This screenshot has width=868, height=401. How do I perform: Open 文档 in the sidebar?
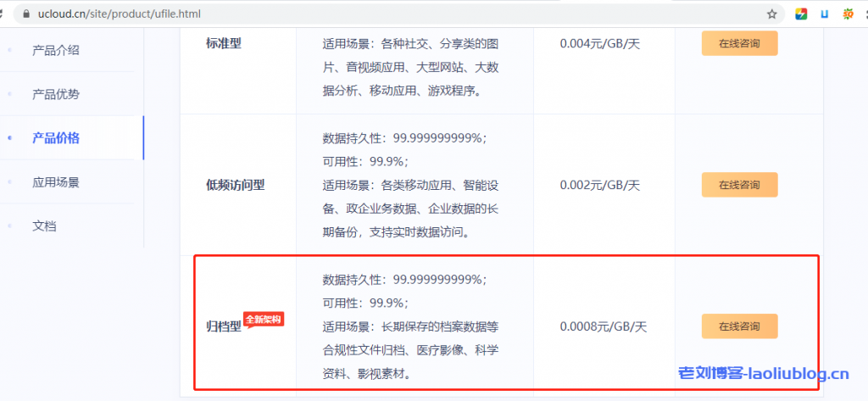[44, 226]
